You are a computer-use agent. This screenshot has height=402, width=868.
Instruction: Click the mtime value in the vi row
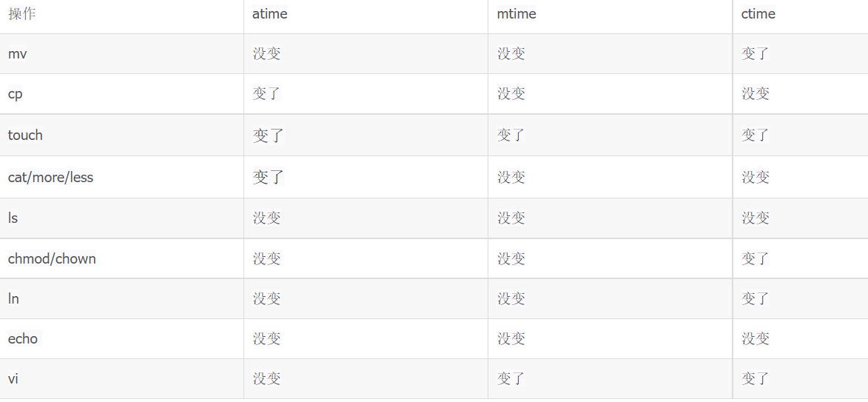pos(511,379)
